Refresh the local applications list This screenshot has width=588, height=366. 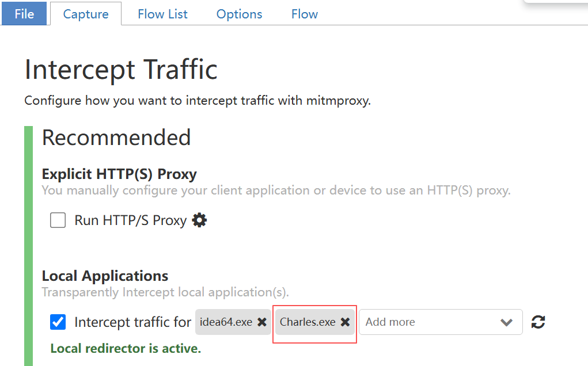click(x=538, y=322)
